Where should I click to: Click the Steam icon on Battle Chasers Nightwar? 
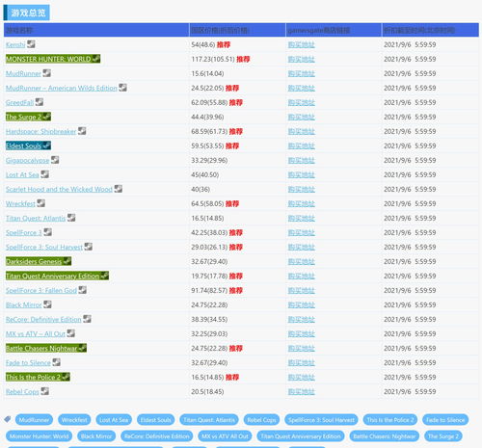coord(83,348)
